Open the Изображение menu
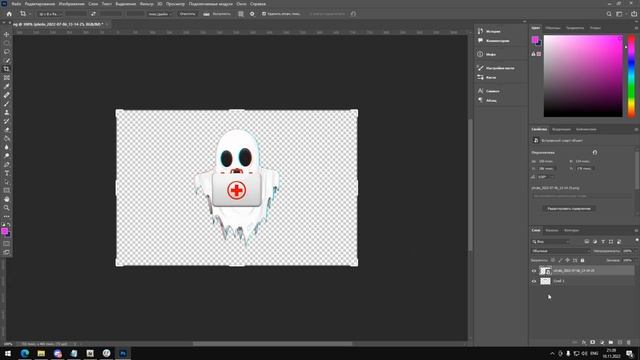 pyautogui.click(x=71, y=4)
